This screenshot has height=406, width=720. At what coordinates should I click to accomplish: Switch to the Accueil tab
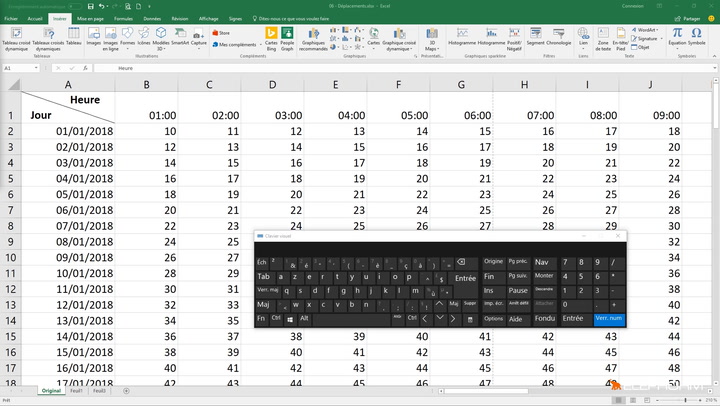pos(35,19)
